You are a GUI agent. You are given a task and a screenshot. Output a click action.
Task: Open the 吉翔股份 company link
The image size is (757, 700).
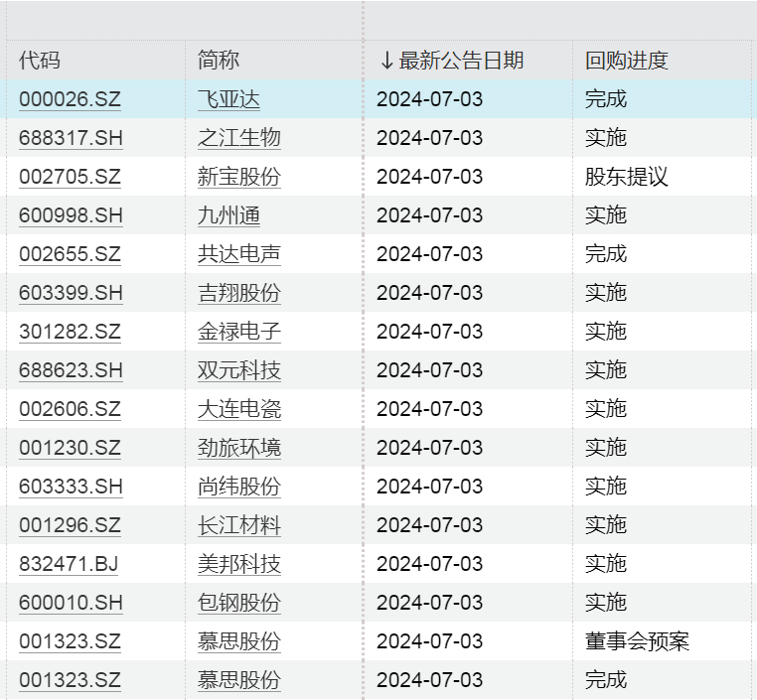coord(239,293)
